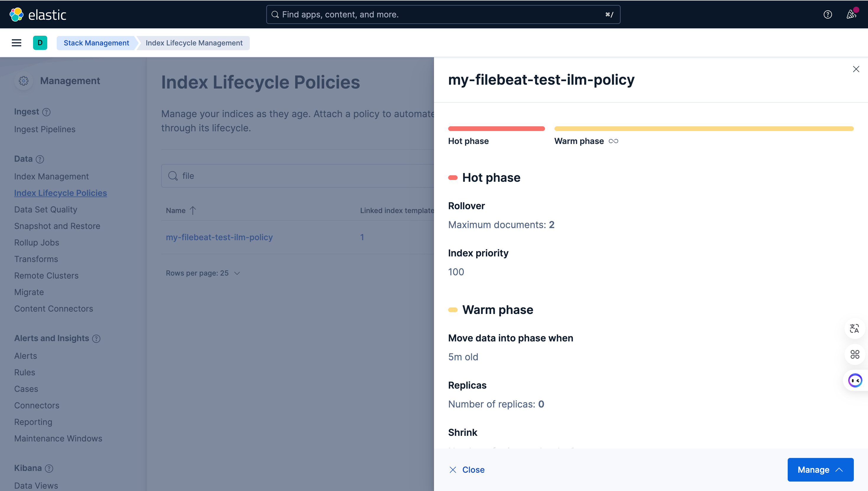868x491 pixels.
Task: Click the Shrink heading
Action: point(463,432)
